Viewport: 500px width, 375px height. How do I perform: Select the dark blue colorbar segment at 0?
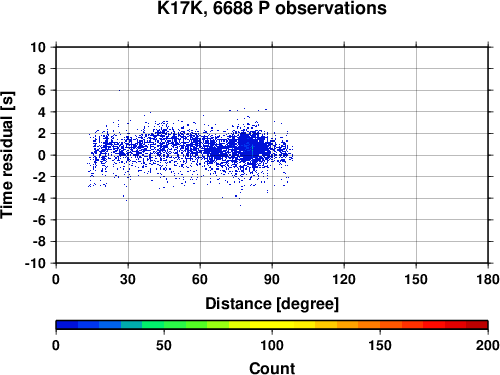[x=67, y=325]
